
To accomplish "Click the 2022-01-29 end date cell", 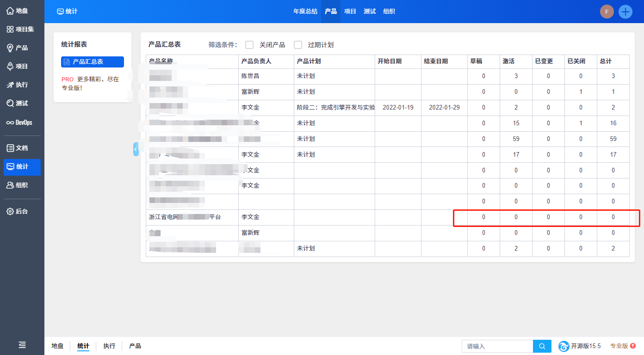I will 444,108.
